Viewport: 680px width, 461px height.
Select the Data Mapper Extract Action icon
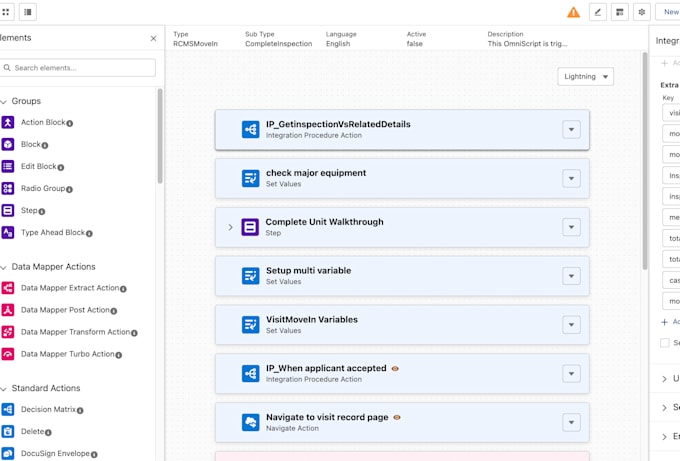[x=8, y=288]
